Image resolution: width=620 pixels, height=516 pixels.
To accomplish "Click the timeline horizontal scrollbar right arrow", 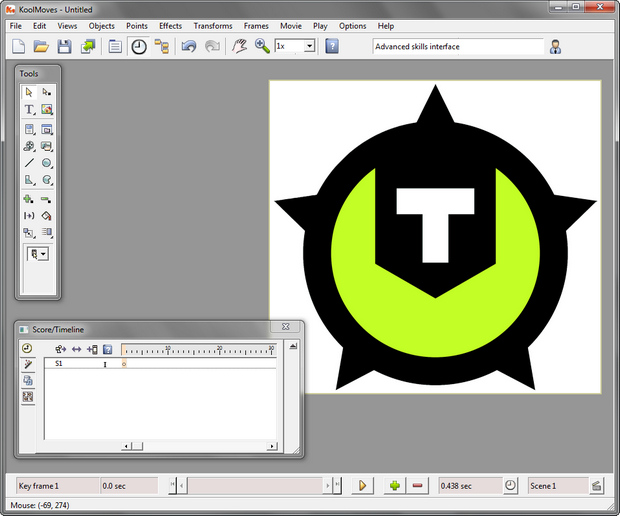I will pos(272,446).
